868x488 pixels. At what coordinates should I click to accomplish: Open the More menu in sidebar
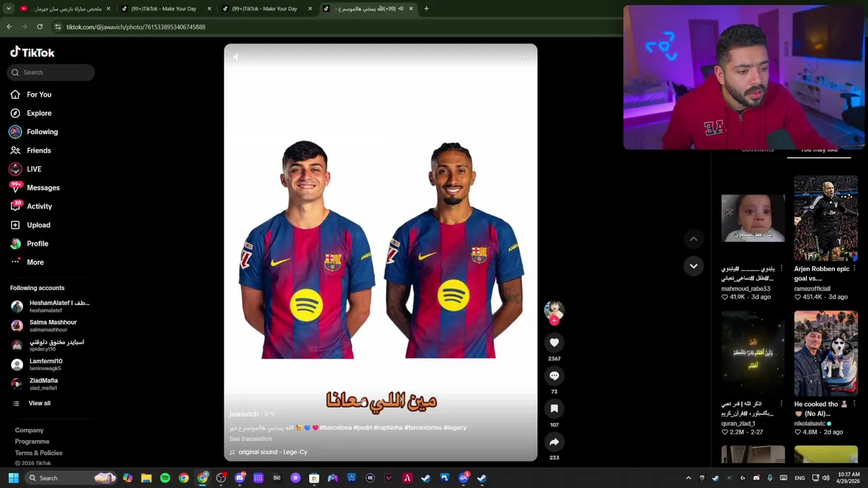[27, 262]
